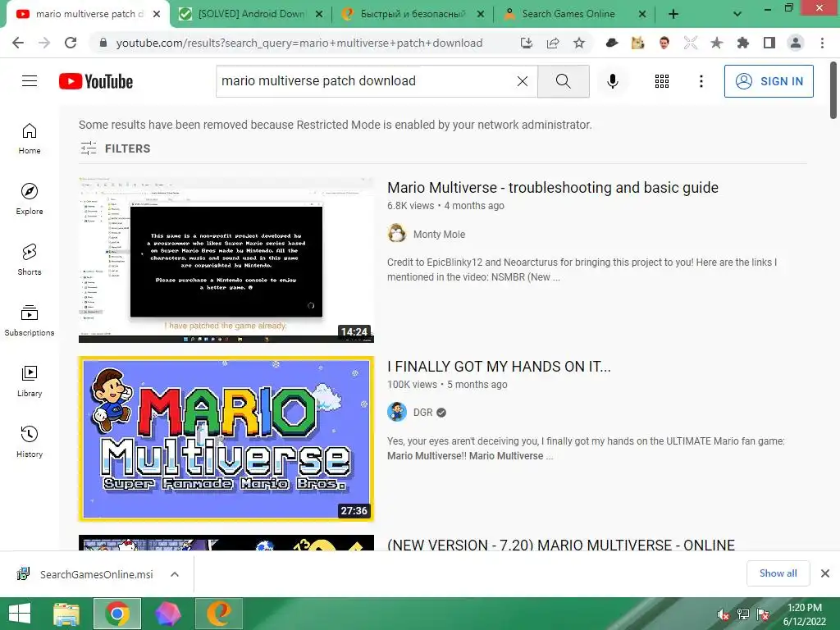The image size is (840, 630).
Task: Open Monty Mole channel
Action: click(439, 234)
